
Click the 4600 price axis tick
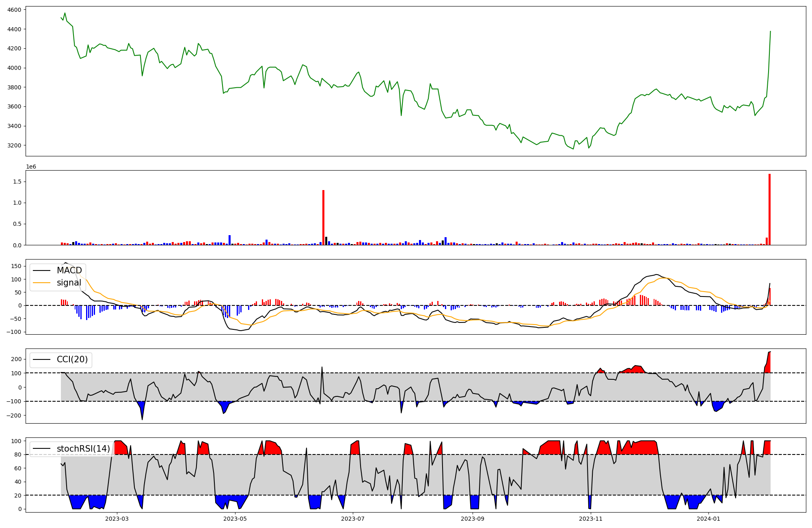(x=15, y=9)
